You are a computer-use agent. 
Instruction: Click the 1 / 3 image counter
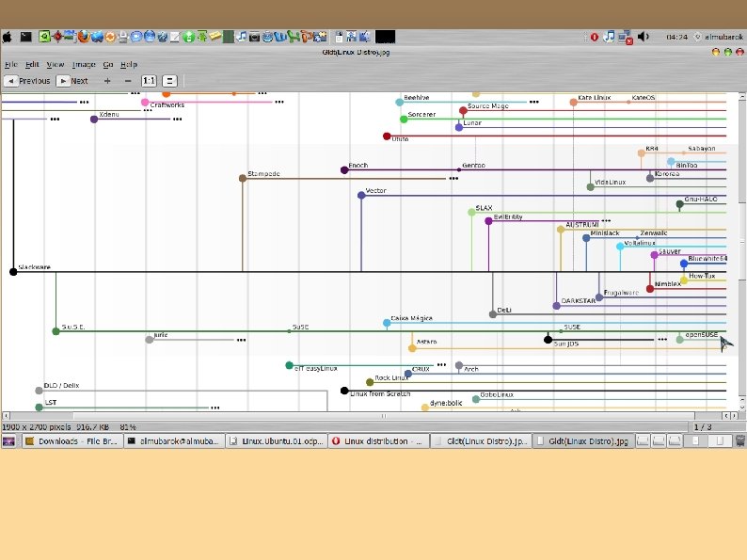[x=702, y=427]
